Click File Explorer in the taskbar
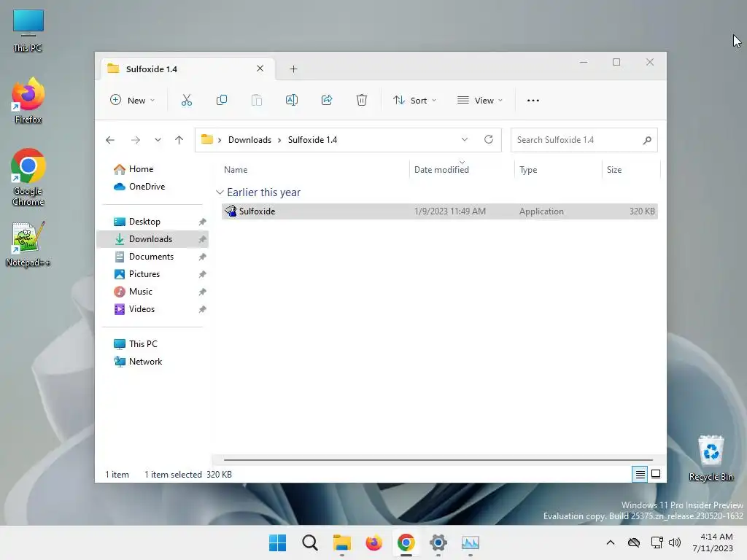The image size is (747, 560). (341, 542)
